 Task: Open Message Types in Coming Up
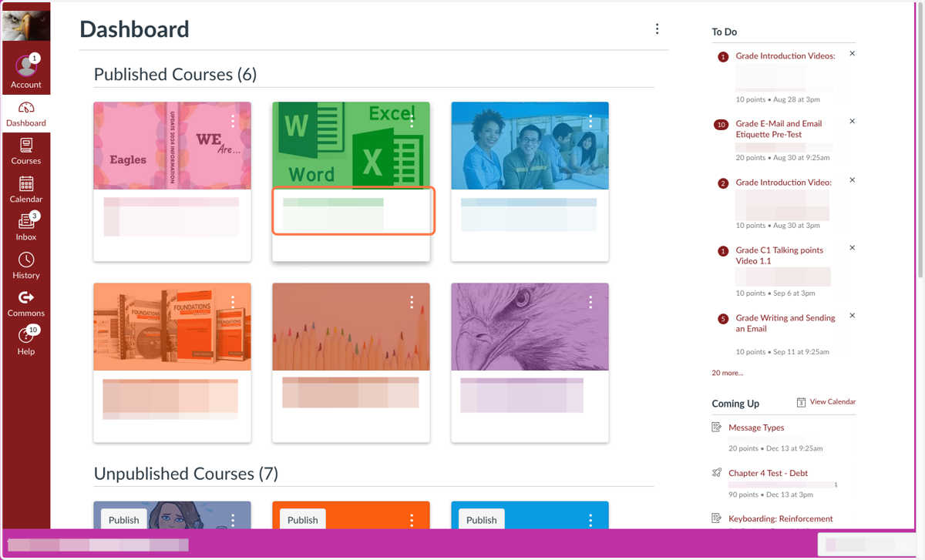756,428
